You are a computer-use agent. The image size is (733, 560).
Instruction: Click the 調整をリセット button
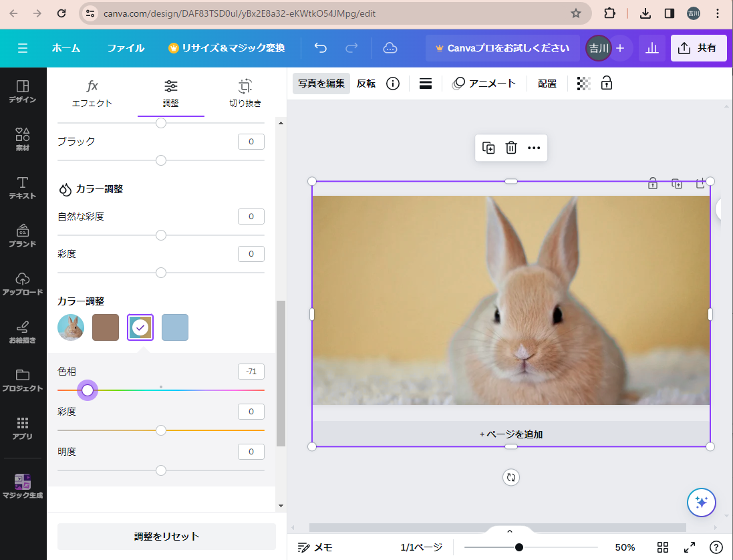166,536
